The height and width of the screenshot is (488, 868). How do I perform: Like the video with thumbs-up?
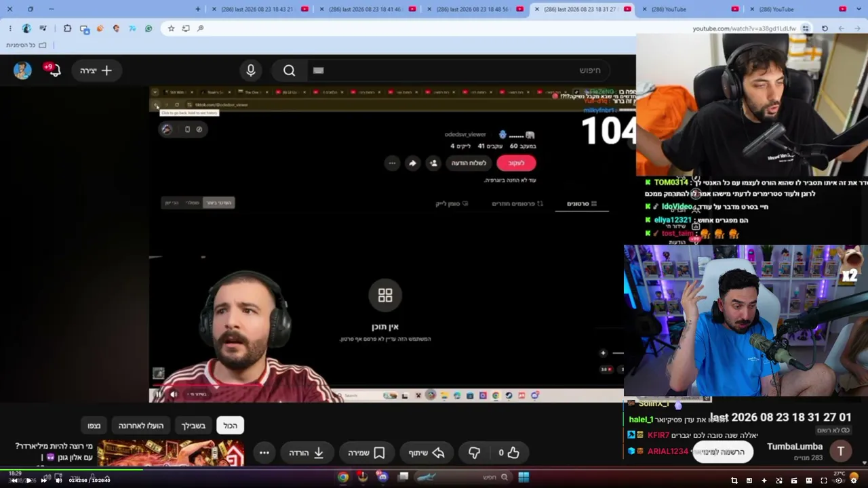[x=509, y=453]
